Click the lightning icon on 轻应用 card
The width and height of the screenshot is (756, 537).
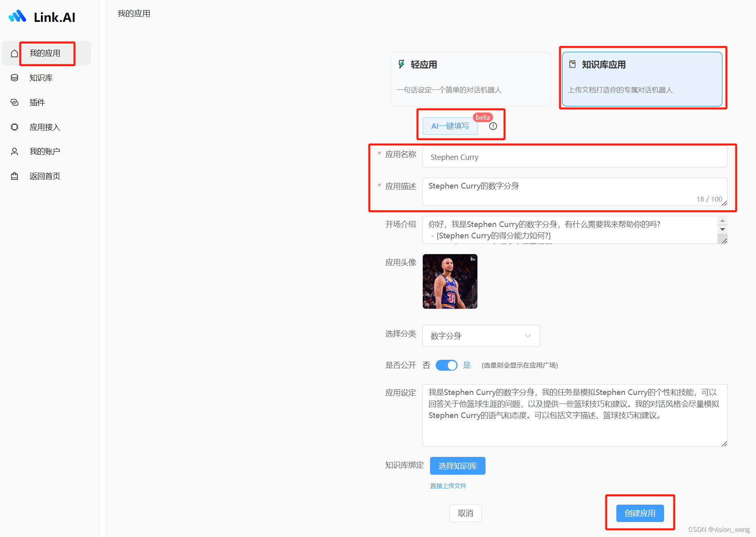tap(401, 64)
